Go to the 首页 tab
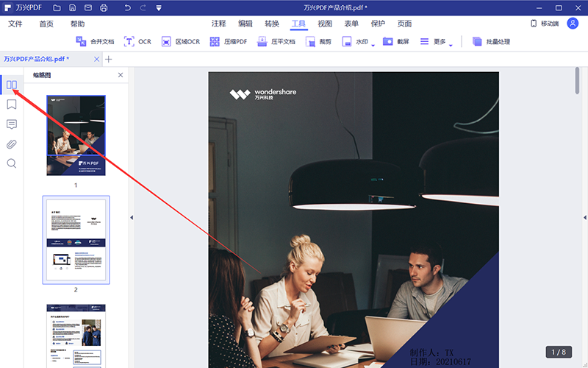 click(46, 24)
